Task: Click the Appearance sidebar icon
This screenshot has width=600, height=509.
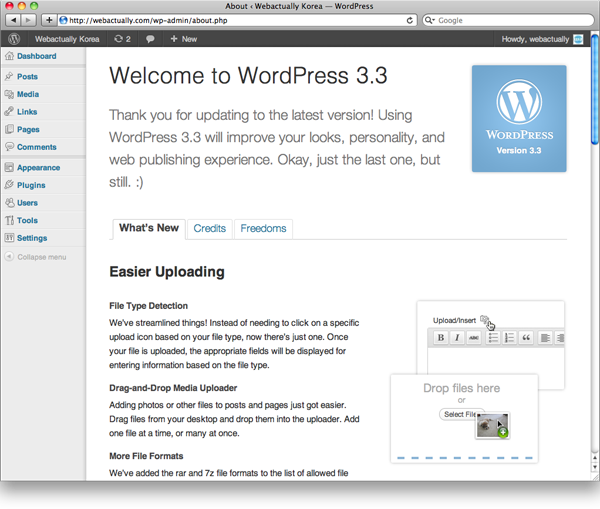Action: pyautogui.click(x=9, y=167)
